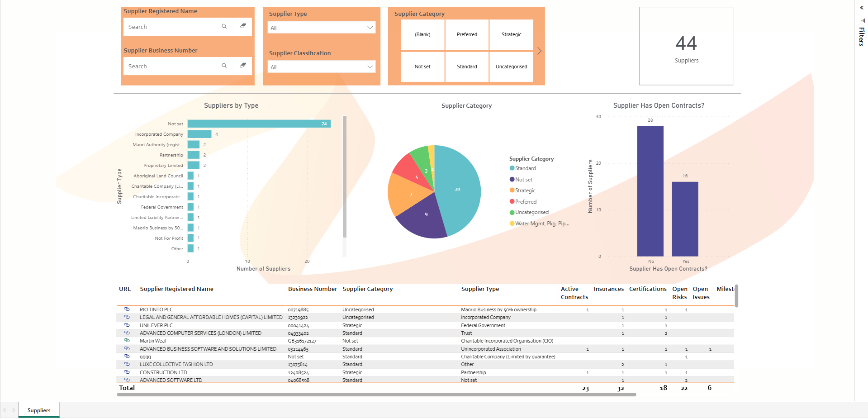Sort table by Open Risks header

[x=679, y=293]
